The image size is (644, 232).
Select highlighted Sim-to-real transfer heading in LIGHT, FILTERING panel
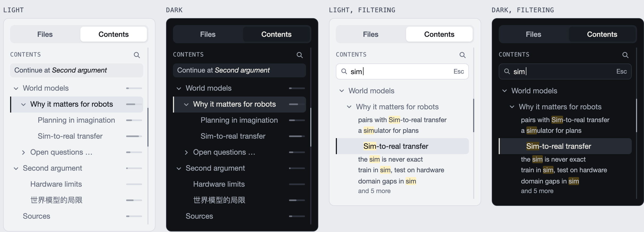pos(402,146)
